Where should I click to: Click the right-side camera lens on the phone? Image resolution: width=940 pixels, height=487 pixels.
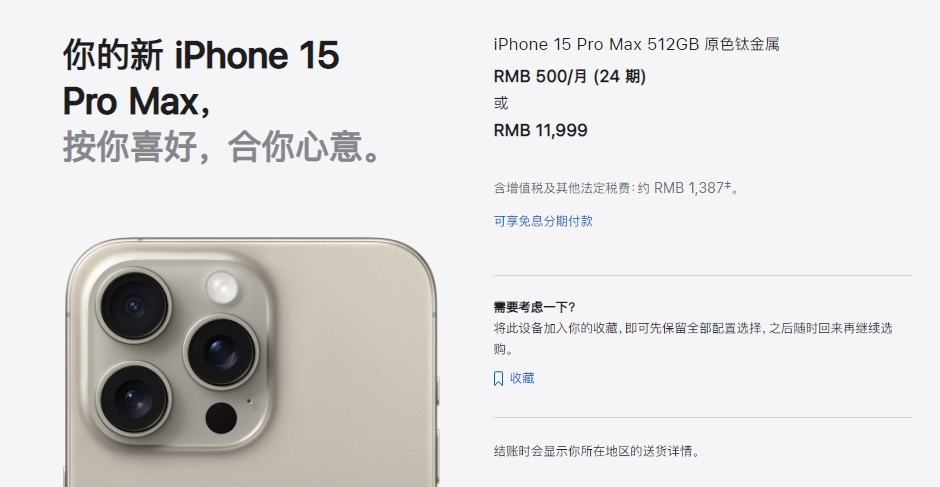tap(221, 352)
